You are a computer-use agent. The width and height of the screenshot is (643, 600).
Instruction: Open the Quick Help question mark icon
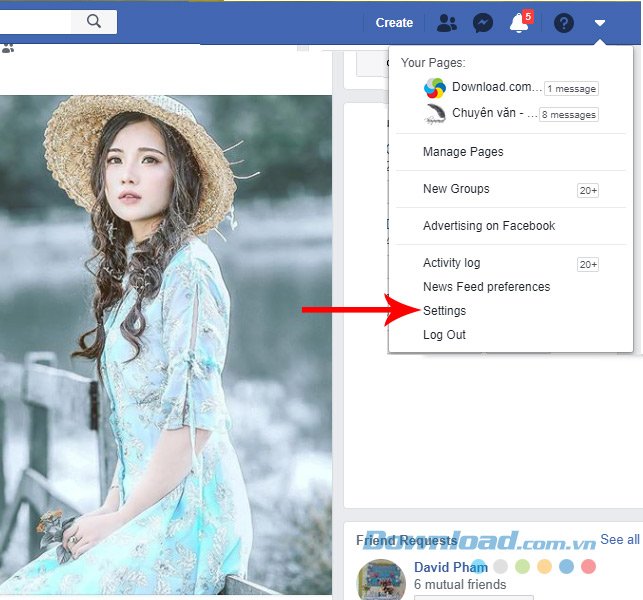tap(564, 23)
